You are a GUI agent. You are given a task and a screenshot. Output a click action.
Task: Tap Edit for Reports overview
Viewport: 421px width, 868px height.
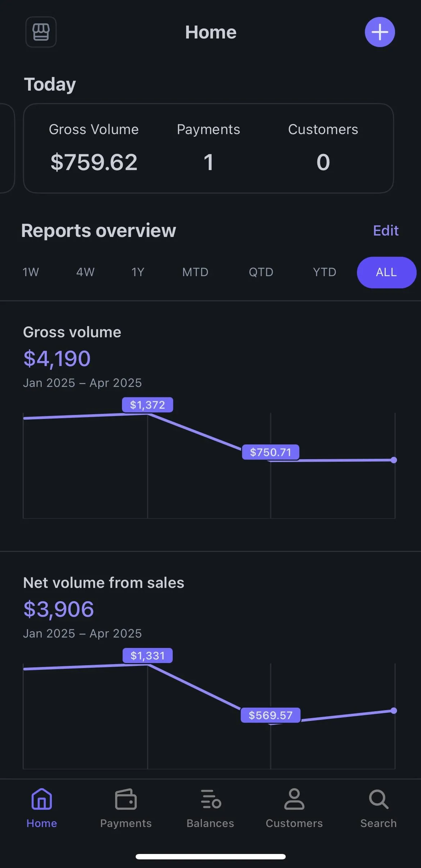(x=386, y=230)
